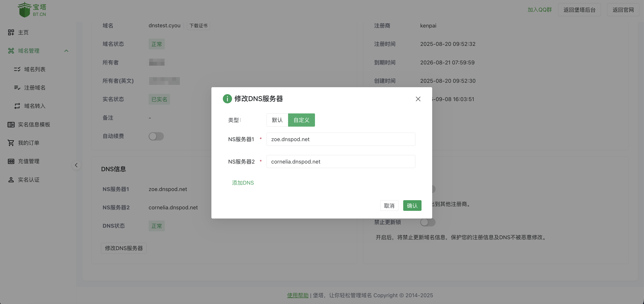Collapse the sidebar with the left arrow
Viewport: 644px width, 304px height.
[77, 165]
